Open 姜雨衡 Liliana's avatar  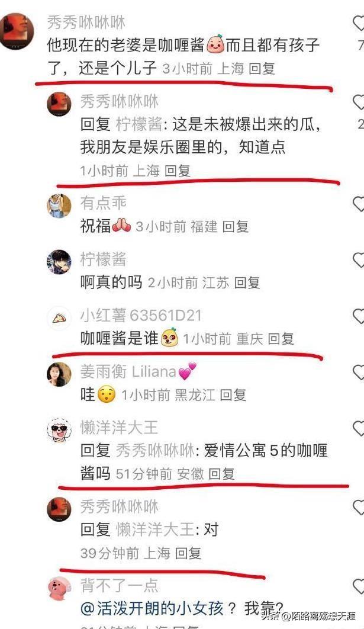tap(59, 374)
